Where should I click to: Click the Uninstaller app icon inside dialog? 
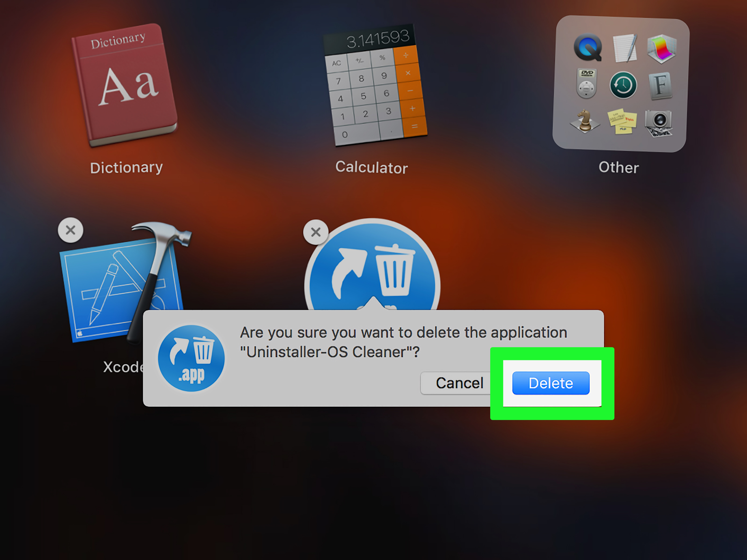click(191, 358)
